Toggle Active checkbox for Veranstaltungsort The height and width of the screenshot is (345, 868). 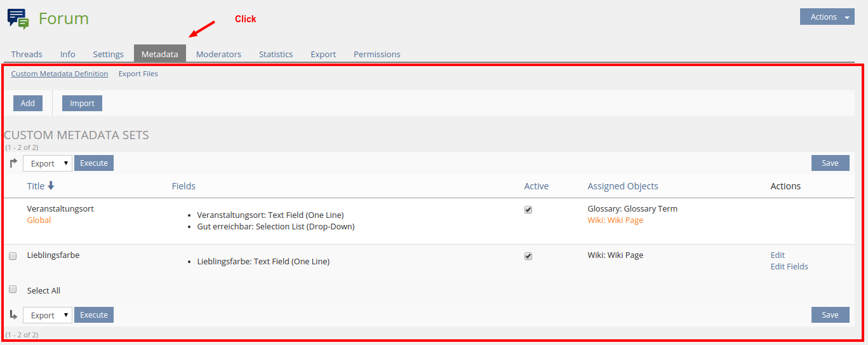point(528,210)
